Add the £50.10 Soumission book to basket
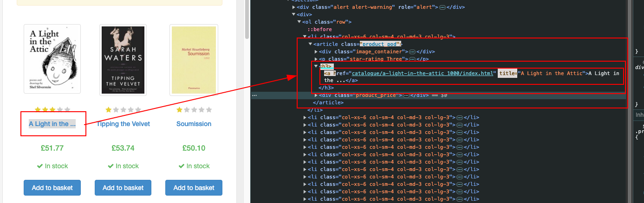Viewport: 644px width, 203px height. pos(194,188)
